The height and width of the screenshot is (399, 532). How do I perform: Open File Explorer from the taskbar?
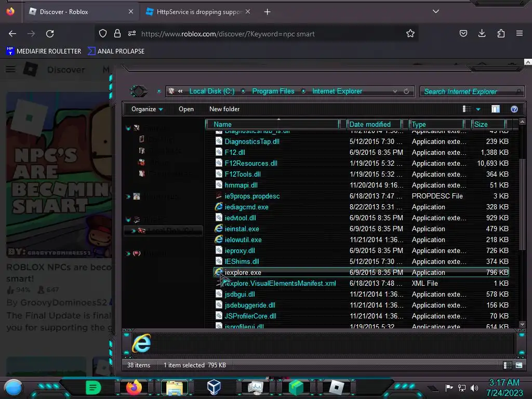coord(175,388)
